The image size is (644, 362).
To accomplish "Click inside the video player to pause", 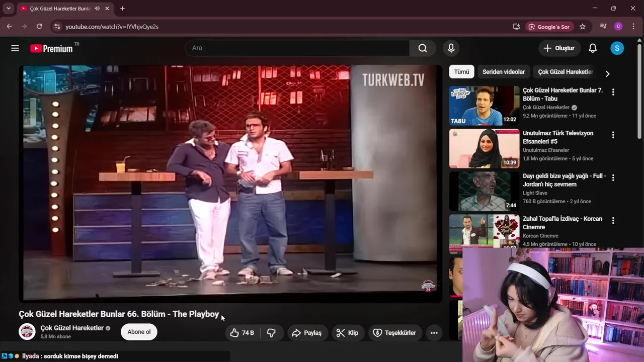I will click(230, 184).
